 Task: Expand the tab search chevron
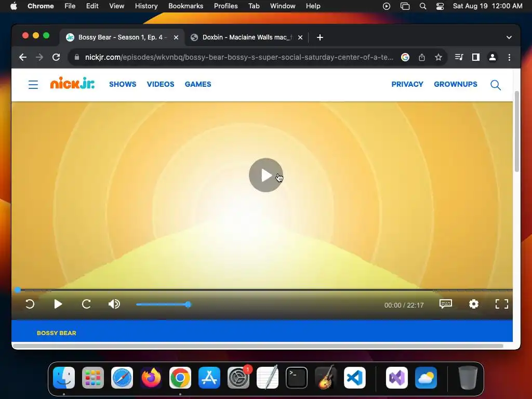click(x=509, y=37)
